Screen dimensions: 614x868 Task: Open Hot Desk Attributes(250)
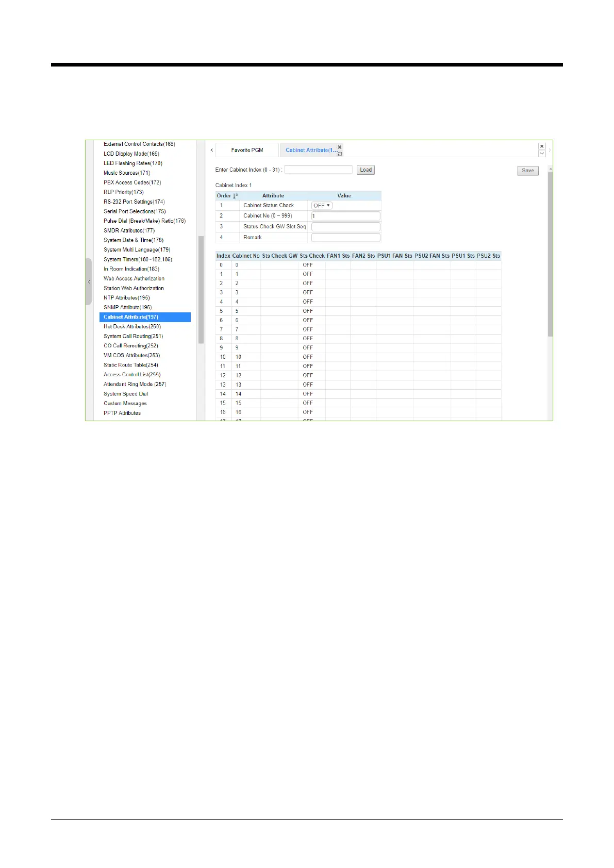click(132, 327)
